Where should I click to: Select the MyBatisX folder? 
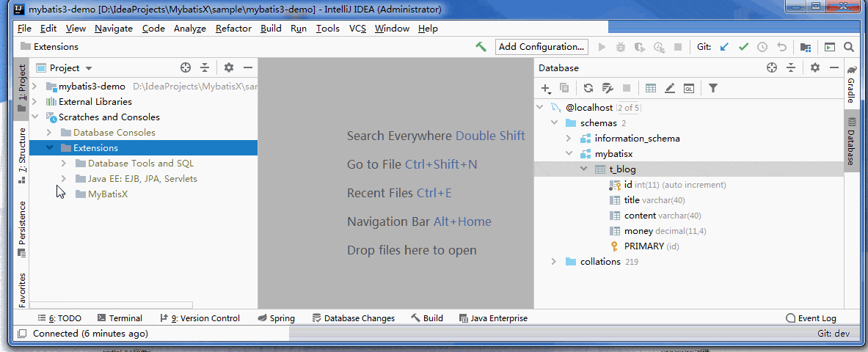click(108, 194)
